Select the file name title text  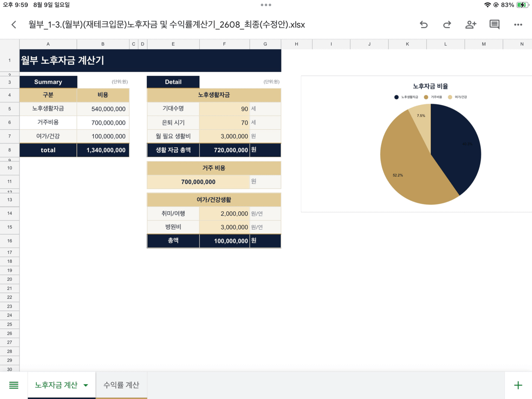pyautogui.click(x=166, y=25)
